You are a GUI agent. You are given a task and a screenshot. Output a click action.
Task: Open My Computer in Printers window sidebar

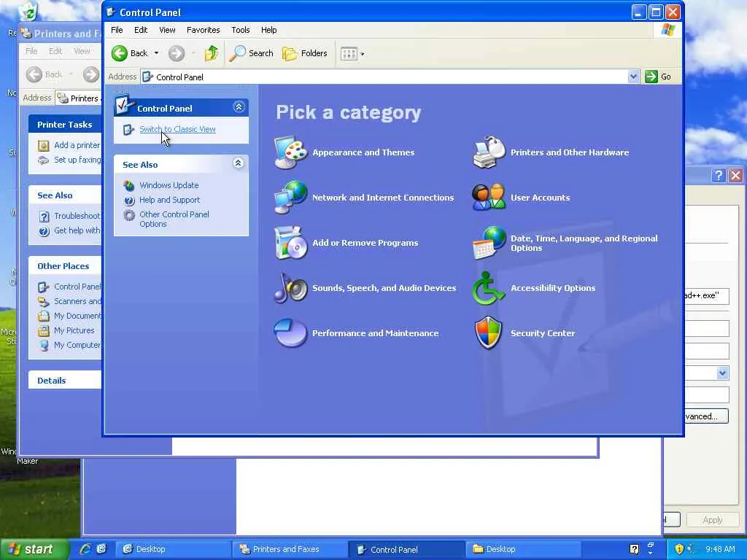[77, 345]
